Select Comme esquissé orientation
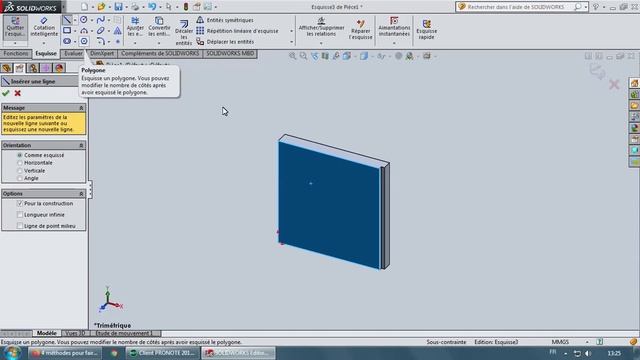Screen dimensions: 640x360 tap(20, 155)
